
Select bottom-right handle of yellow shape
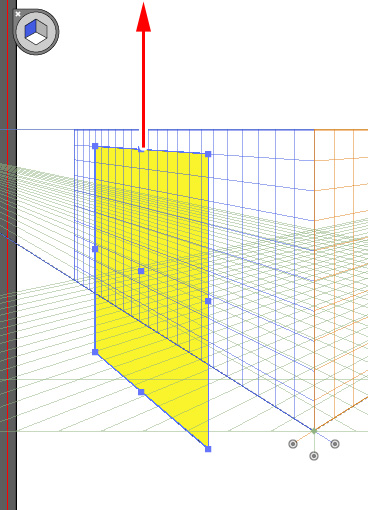point(208,449)
